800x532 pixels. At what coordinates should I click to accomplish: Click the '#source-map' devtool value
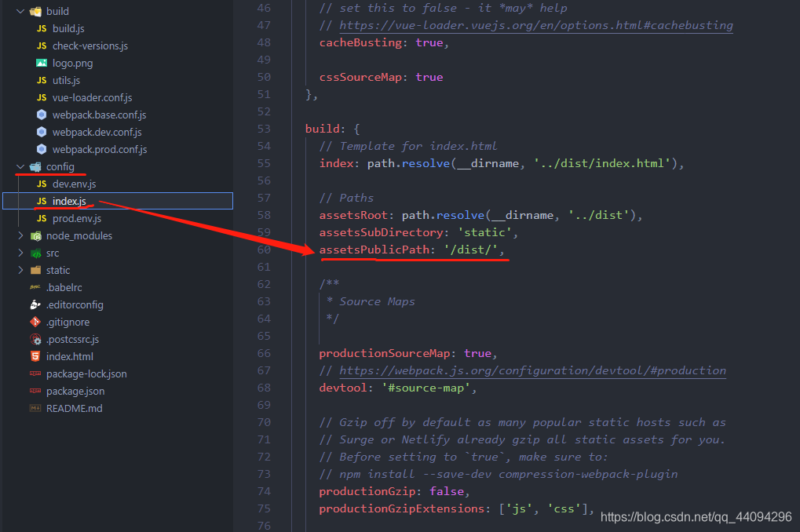pos(426,388)
